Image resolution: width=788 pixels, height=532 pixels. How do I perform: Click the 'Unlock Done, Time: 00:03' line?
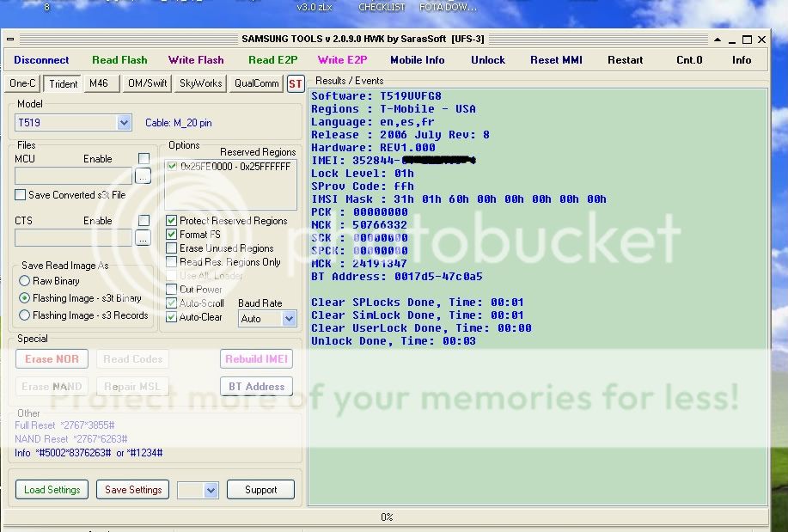(394, 341)
